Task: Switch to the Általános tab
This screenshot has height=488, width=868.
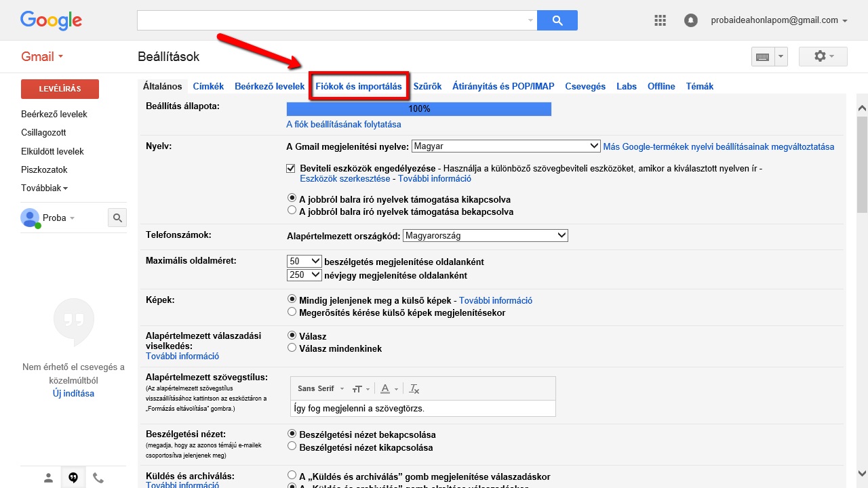Action: click(x=162, y=86)
